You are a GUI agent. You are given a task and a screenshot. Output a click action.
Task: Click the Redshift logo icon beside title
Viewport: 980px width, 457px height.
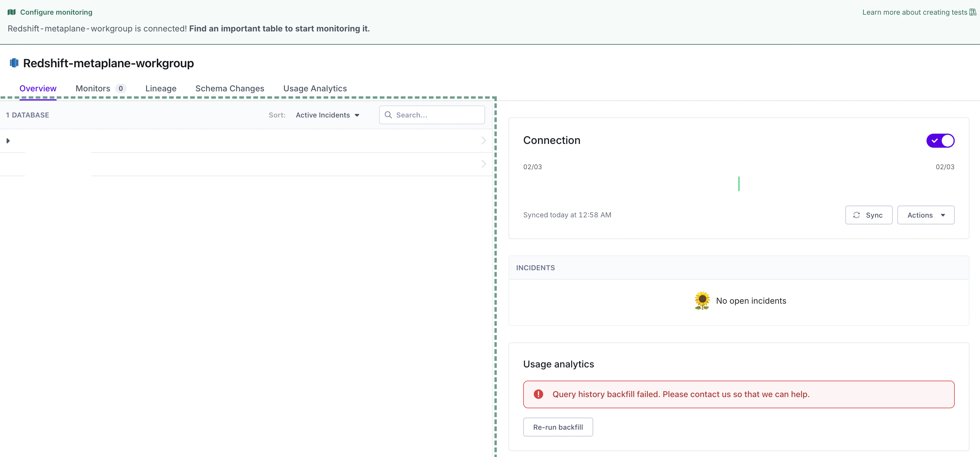click(x=14, y=63)
